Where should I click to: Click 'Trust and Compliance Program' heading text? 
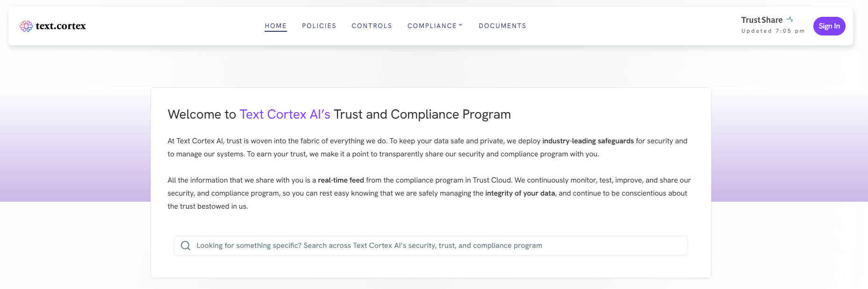tap(422, 114)
